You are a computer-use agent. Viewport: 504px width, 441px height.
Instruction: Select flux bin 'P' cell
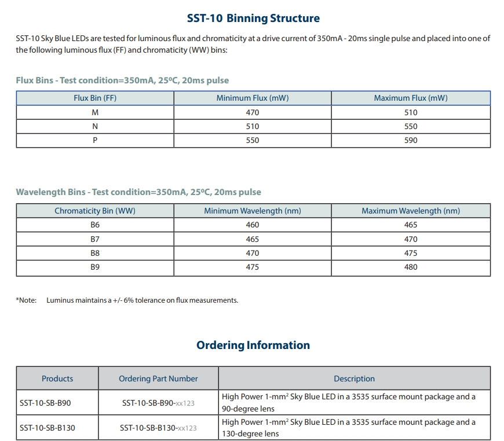pyautogui.click(x=95, y=141)
